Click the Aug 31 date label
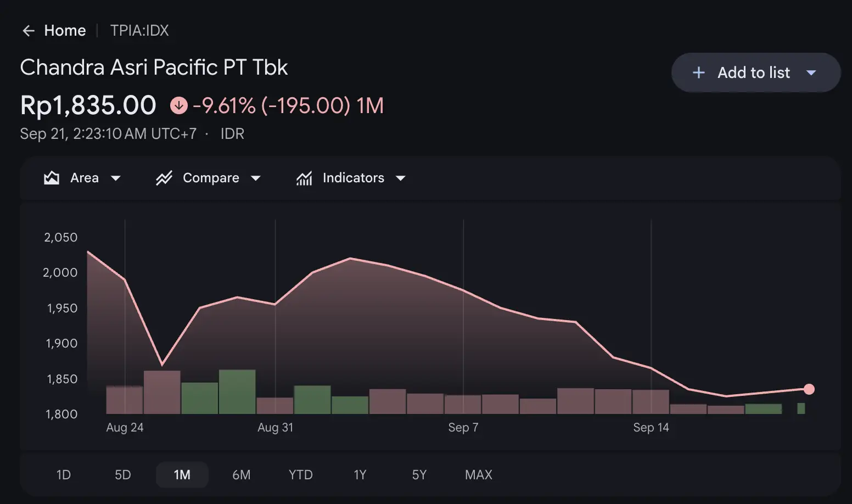The width and height of the screenshot is (852, 504). coord(276,428)
